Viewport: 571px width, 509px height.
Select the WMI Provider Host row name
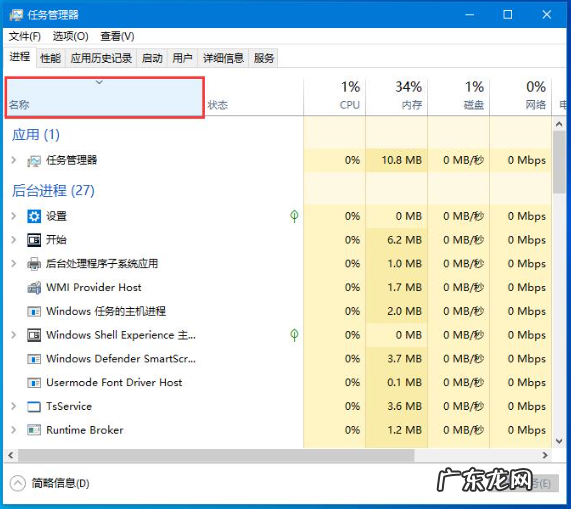94,288
